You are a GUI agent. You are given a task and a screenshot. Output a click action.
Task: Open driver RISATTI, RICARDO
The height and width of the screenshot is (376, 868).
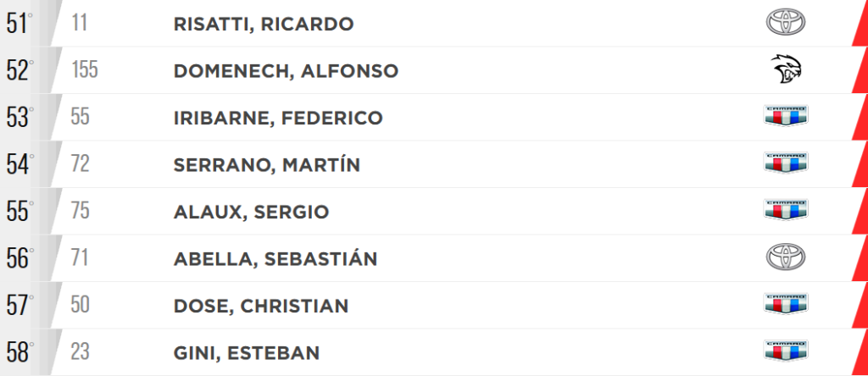click(264, 25)
